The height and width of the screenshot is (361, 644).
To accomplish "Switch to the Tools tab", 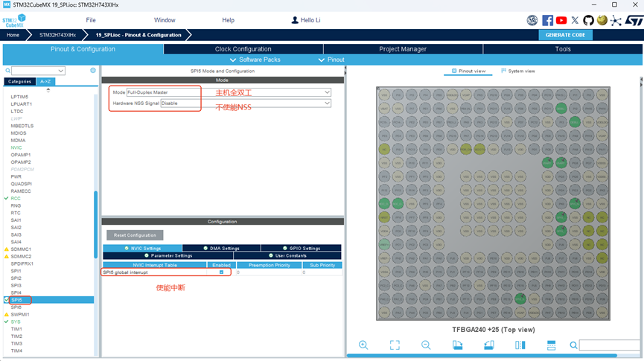I will click(x=563, y=49).
